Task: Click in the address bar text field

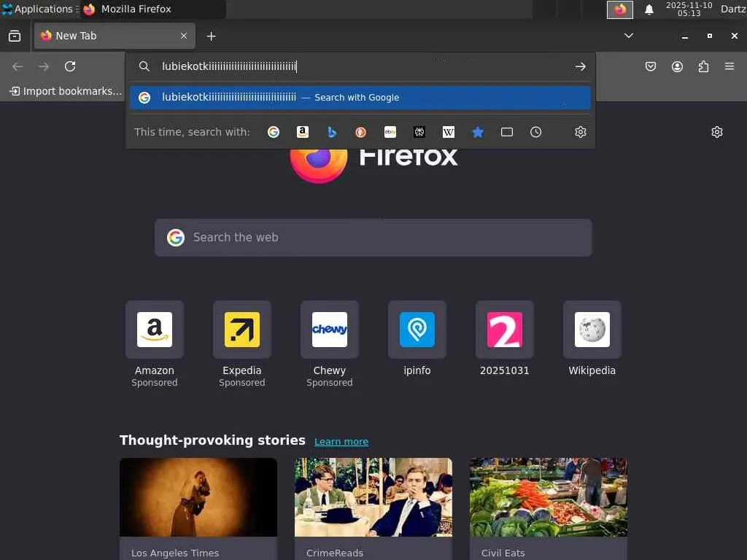Action: [x=362, y=66]
